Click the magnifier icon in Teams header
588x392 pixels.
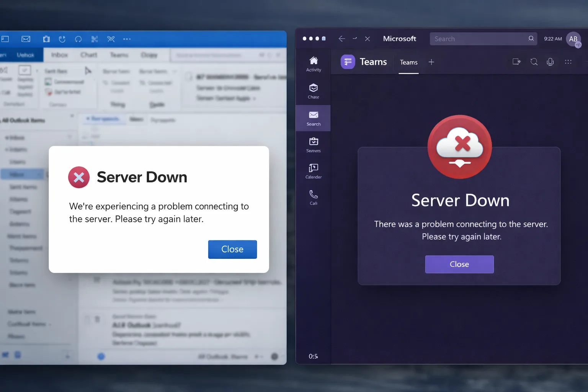coord(534,62)
